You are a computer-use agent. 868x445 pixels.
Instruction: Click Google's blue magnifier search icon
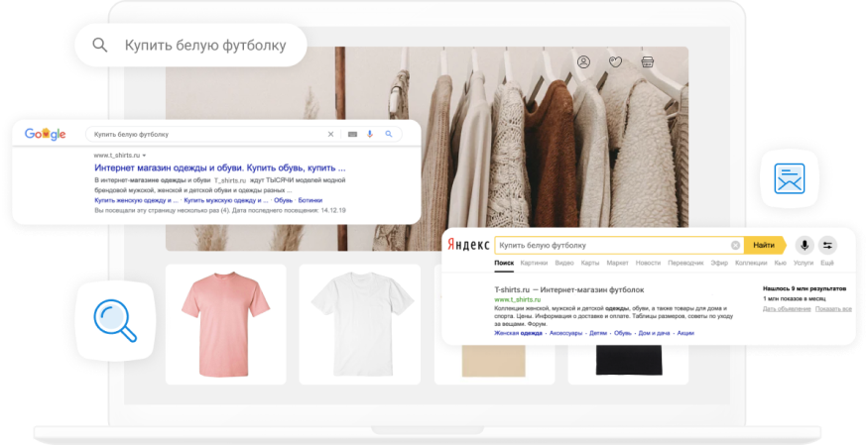pyautogui.click(x=389, y=134)
